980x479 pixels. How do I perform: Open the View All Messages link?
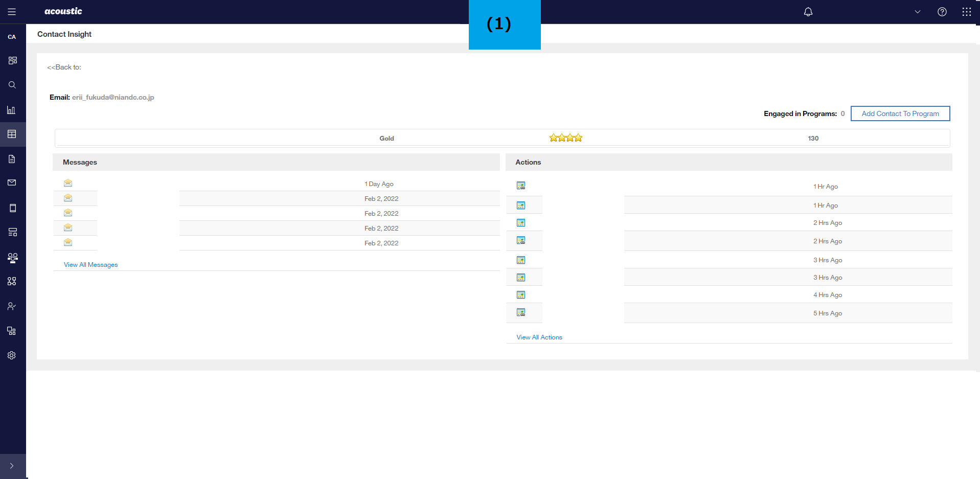pyautogui.click(x=90, y=265)
